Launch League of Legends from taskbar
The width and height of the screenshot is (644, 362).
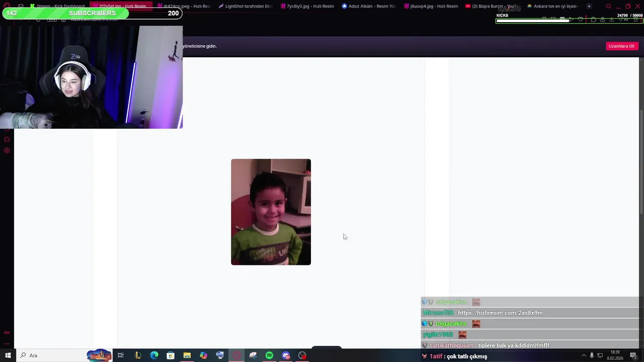tap(137, 355)
